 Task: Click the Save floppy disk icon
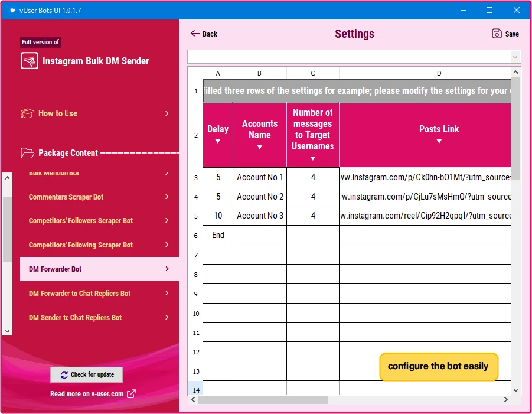pyautogui.click(x=497, y=33)
